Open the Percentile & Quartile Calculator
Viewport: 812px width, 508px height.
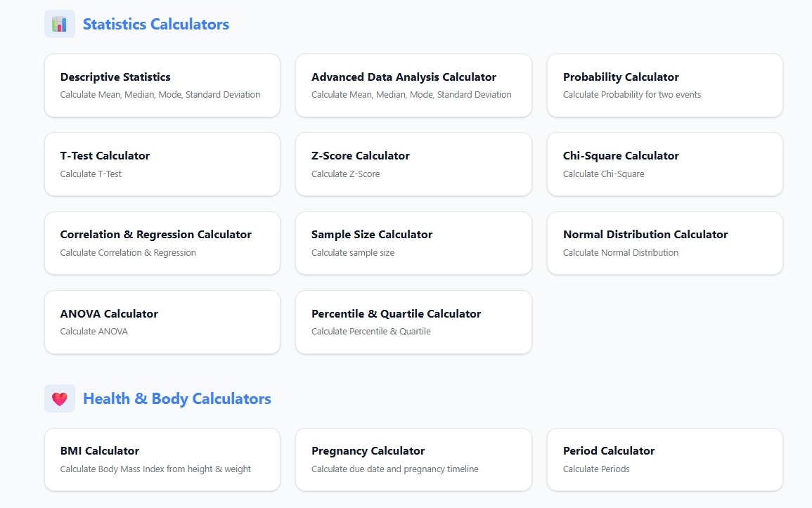[x=413, y=322]
